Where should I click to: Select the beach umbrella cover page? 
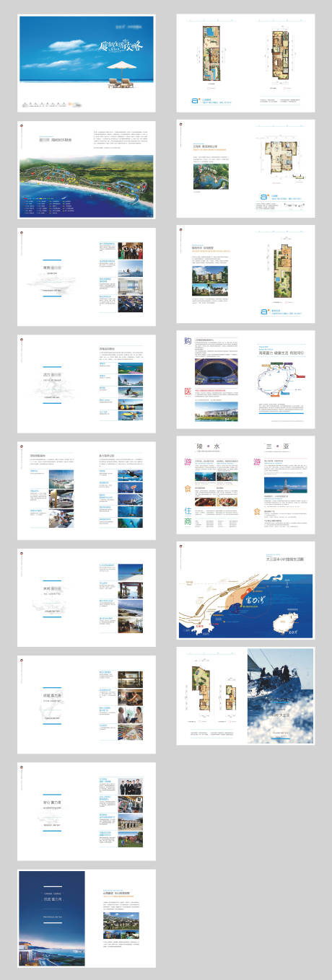click(87, 64)
